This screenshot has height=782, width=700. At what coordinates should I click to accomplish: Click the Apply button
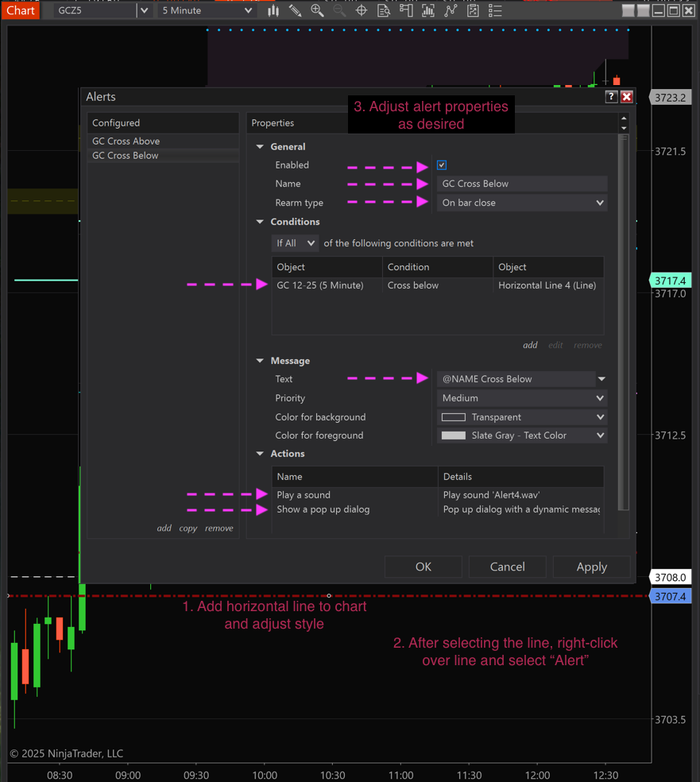[x=591, y=567]
